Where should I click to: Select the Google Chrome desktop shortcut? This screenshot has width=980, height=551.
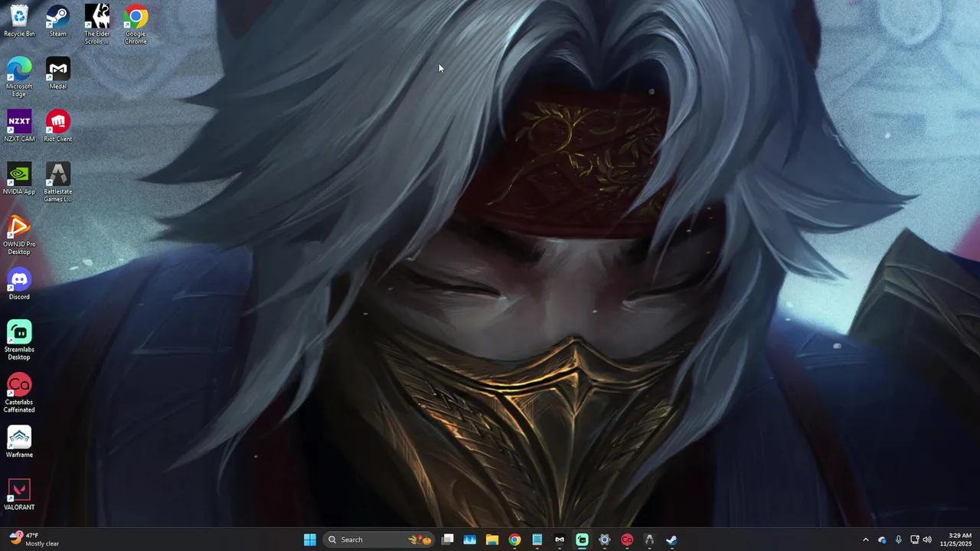point(136,24)
